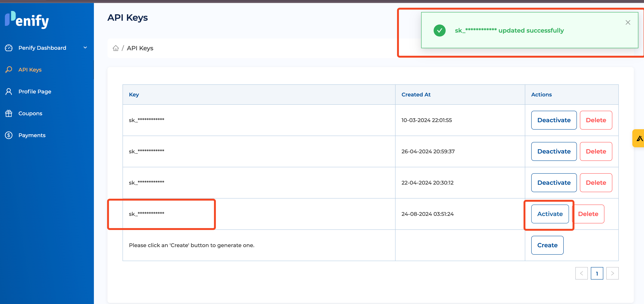Open Profile Page via the person icon
644x304 pixels.
coord(9,91)
